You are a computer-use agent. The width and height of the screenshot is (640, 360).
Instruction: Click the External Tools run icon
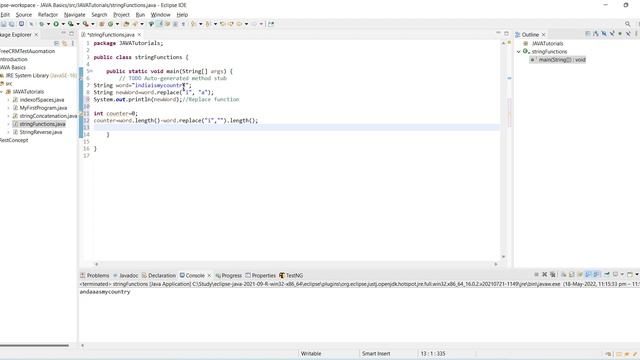86,24
